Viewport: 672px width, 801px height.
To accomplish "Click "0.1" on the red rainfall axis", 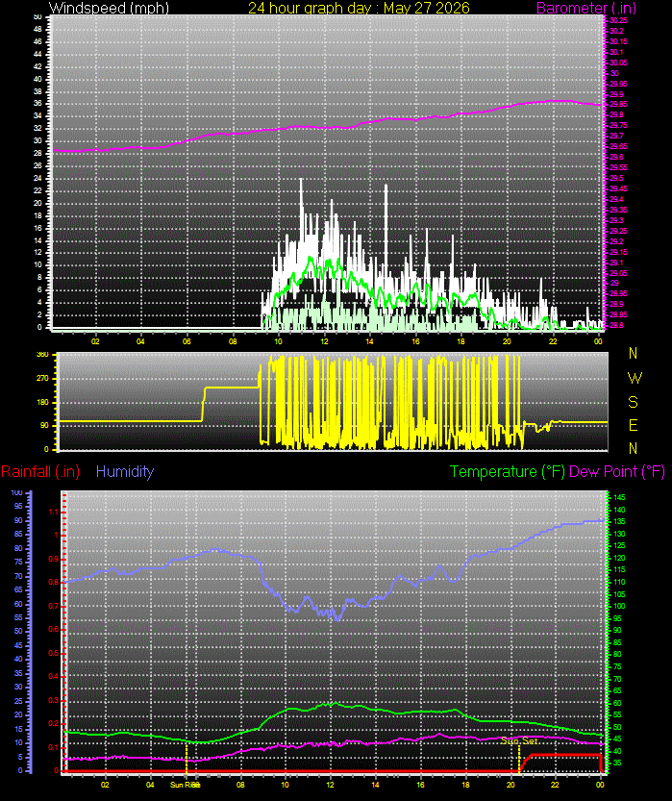I will (x=54, y=747).
